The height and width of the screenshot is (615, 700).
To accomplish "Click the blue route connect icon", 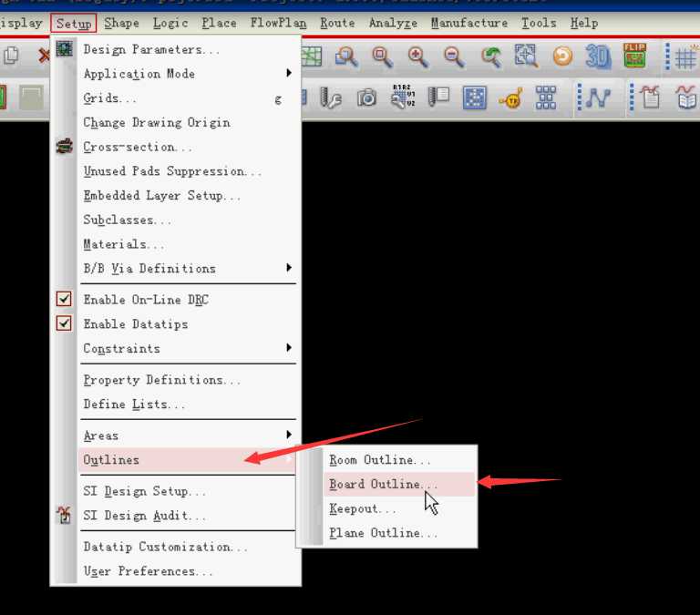I will tap(598, 97).
